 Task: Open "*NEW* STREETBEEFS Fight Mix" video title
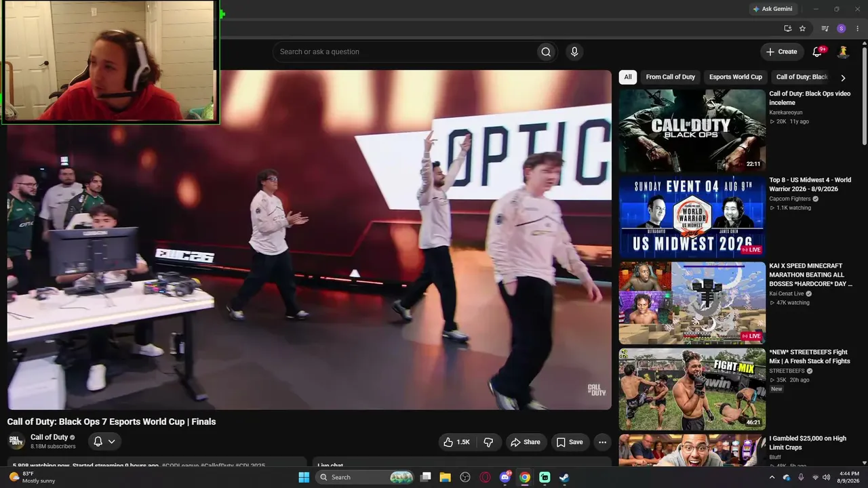click(809, 357)
